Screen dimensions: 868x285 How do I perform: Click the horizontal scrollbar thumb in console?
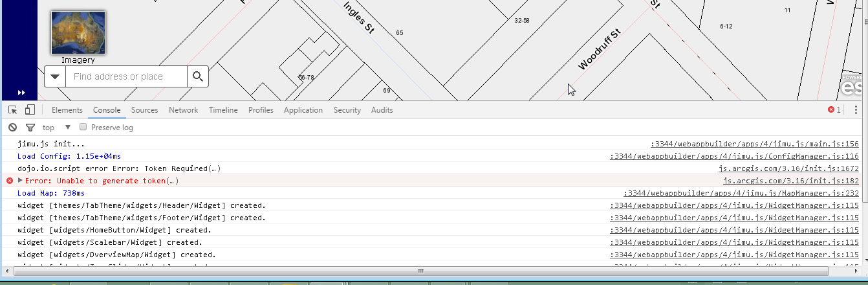(420, 271)
